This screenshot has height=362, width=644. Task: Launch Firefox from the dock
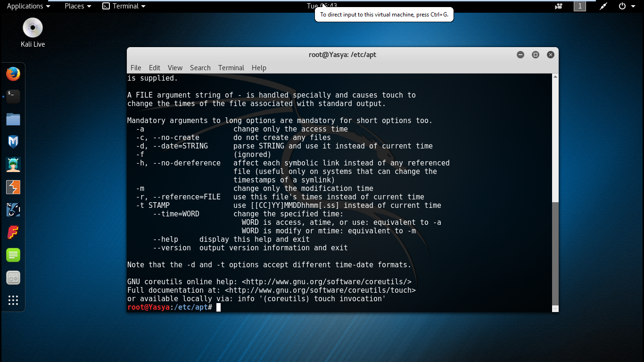click(x=13, y=74)
